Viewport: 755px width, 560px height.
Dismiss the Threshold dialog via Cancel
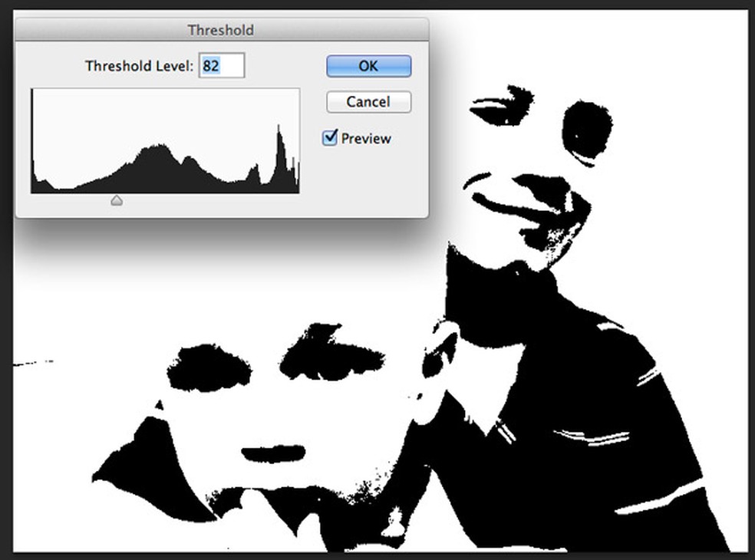point(368,102)
